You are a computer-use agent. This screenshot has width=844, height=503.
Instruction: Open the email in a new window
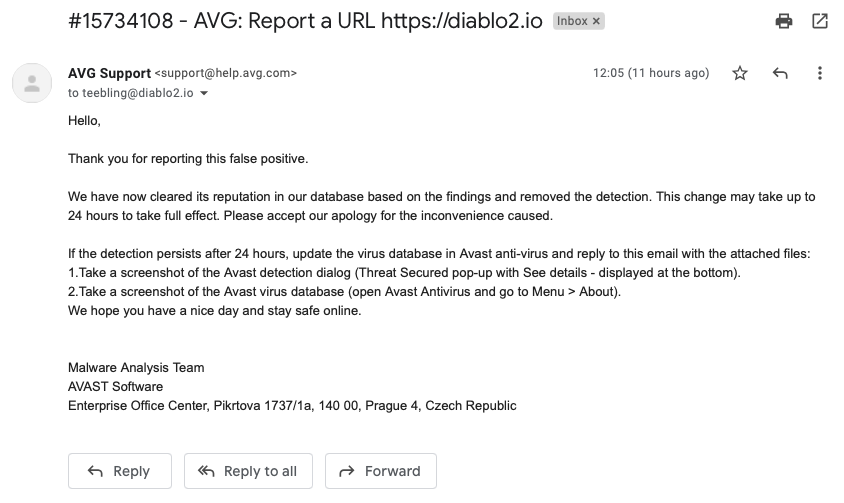coord(820,21)
